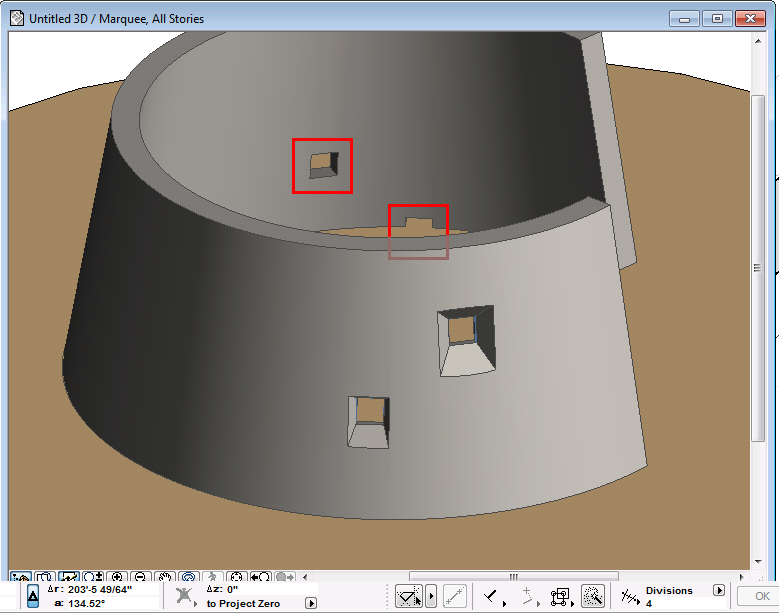Image resolution: width=779 pixels, height=614 pixels.
Task: Click the document icon in title bar
Action: tap(17, 18)
